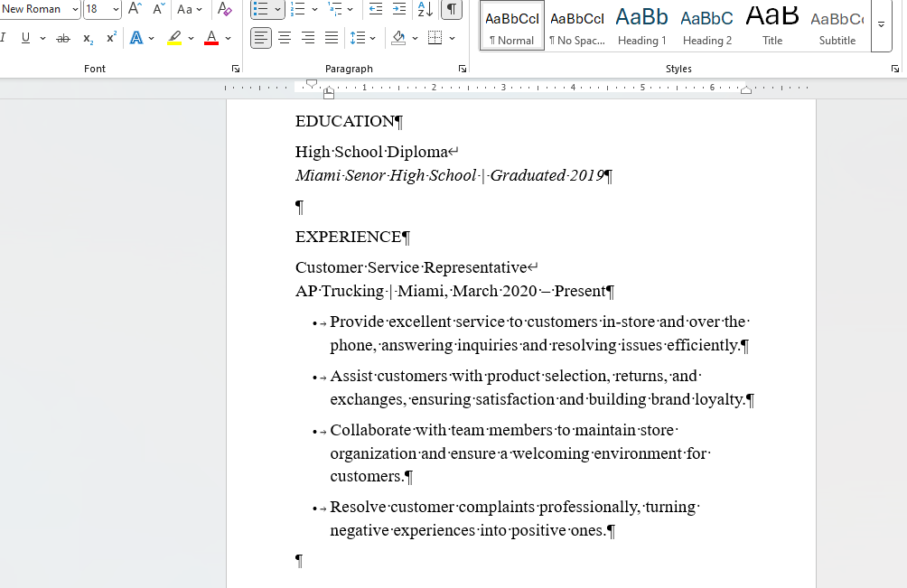The image size is (907, 588).
Task: Apply borders to selection
Action: [x=435, y=38]
